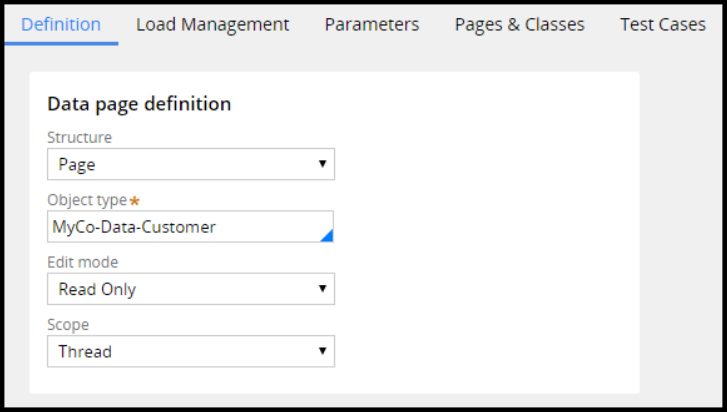Click the Object type field label
Image resolution: width=727 pixels, height=412 pixels.
click(x=87, y=200)
